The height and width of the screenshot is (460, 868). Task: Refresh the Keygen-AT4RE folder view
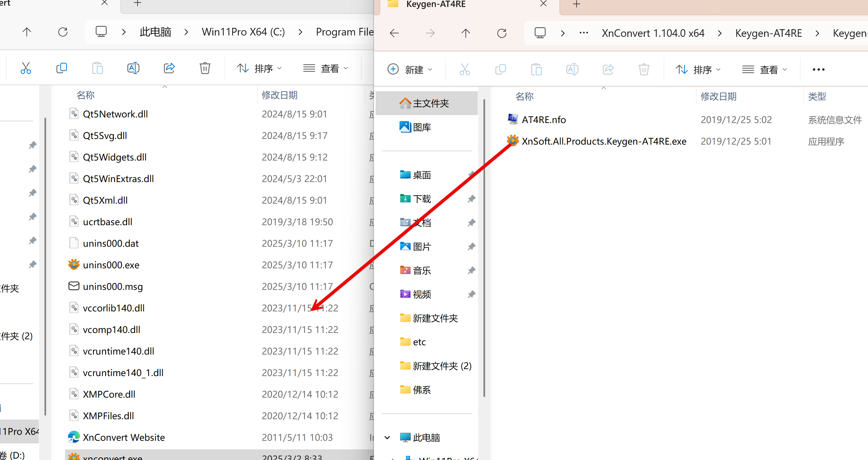(502, 33)
